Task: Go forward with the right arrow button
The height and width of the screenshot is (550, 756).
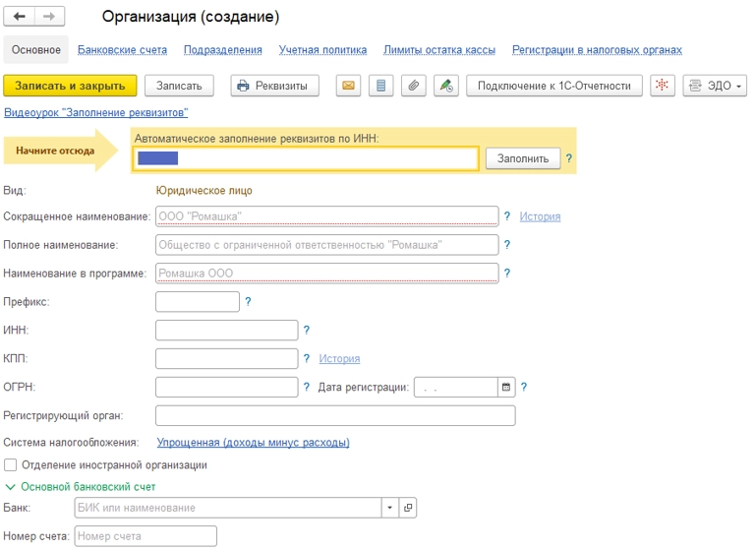Action: [49, 17]
